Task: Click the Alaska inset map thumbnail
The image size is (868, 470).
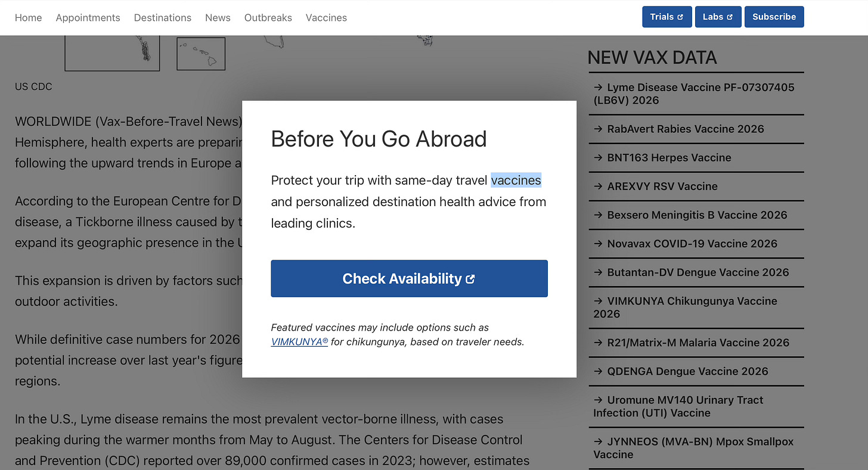Action: point(112,53)
